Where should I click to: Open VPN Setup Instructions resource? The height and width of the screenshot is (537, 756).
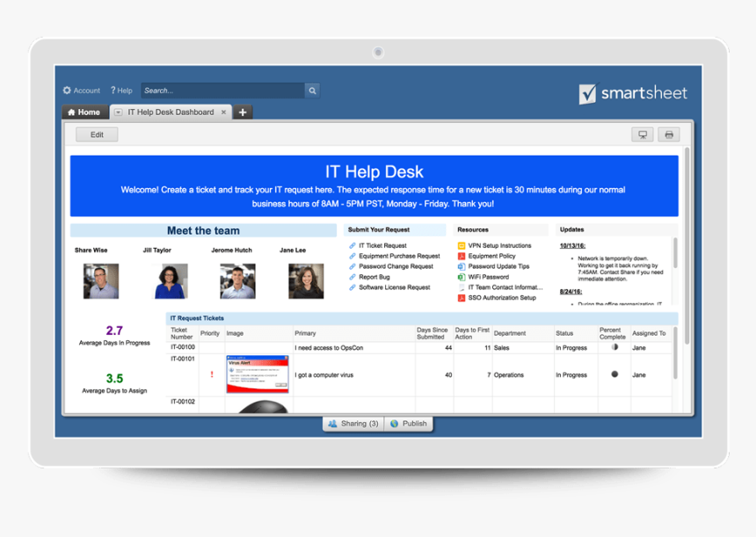point(499,245)
